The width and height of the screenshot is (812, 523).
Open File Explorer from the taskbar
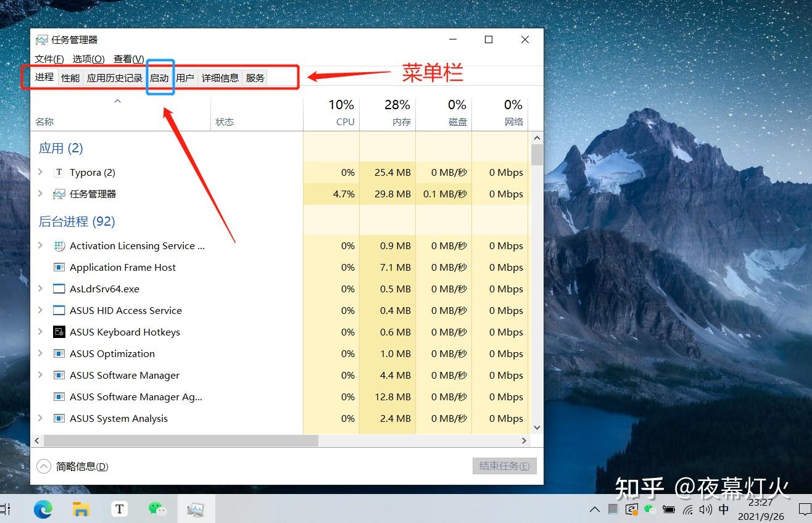tap(81, 509)
